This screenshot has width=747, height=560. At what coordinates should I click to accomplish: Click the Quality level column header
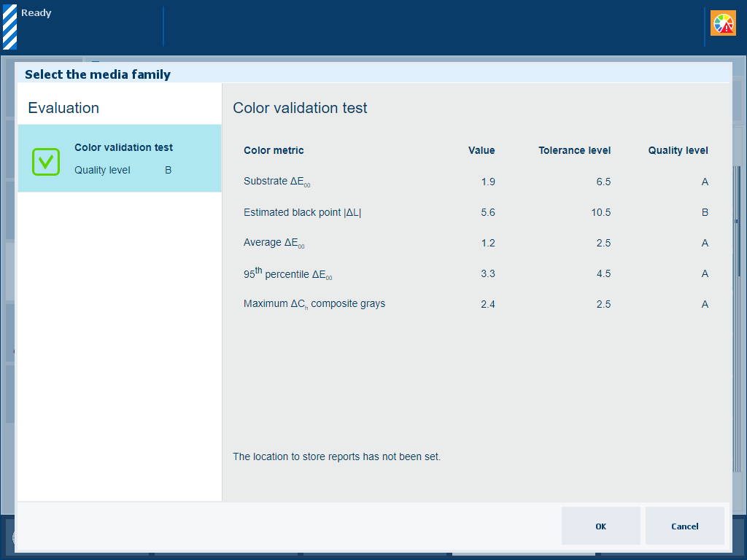[678, 151]
